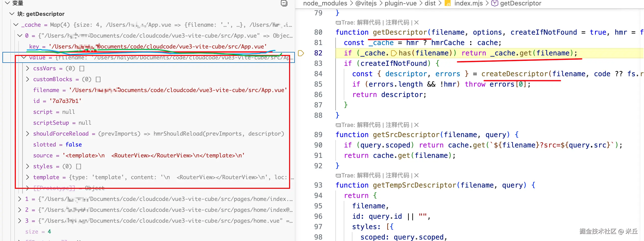This screenshot has height=241, width=644.
Task: Click line number 84 in the gutter
Action: coord(318,74)
